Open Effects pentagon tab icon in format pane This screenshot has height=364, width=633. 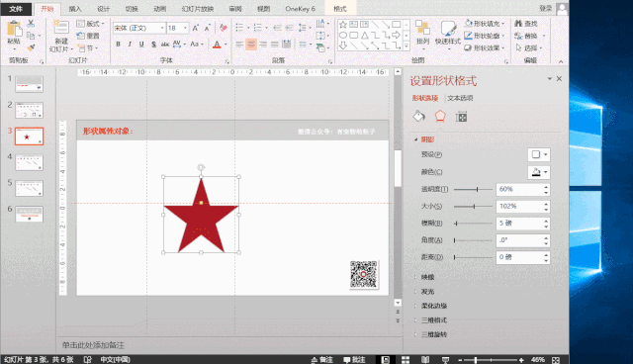[x=440, y=117]
